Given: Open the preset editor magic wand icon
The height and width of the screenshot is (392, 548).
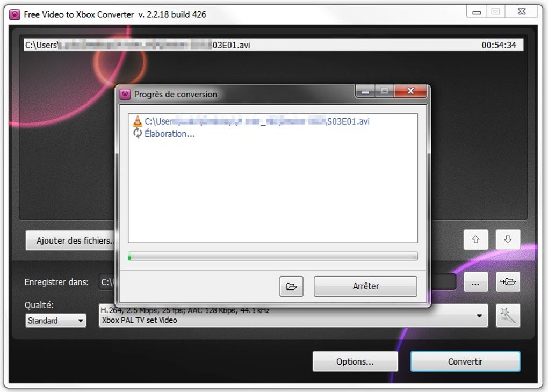Looking at the screenshot, I should coord(508,316).
